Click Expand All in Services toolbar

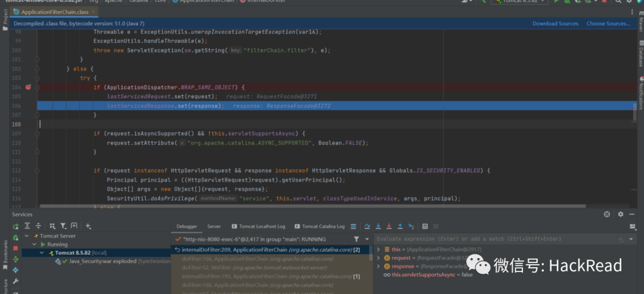27,226
